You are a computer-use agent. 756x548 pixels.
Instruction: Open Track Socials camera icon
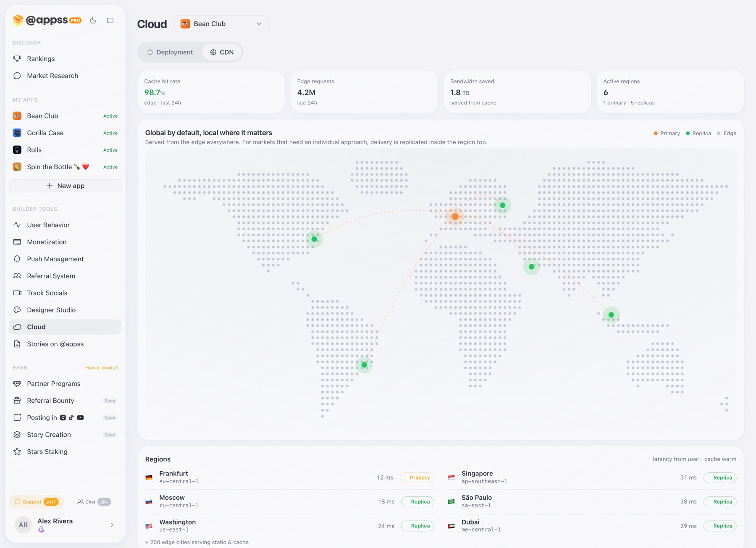17,293
